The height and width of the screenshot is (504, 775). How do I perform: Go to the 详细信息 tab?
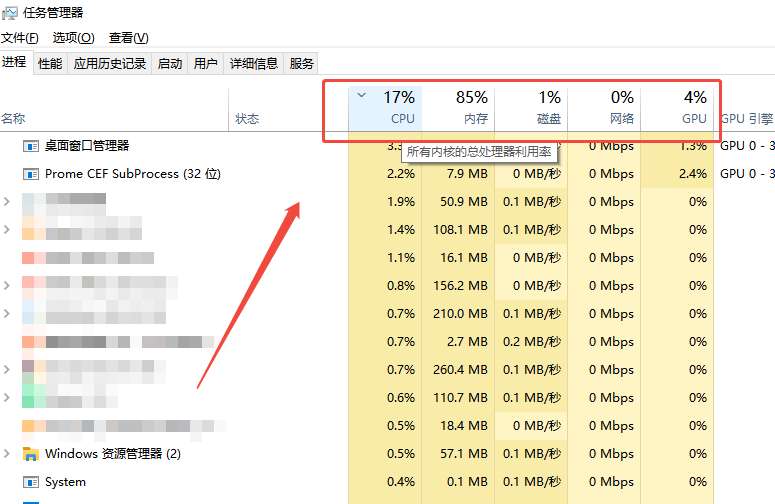click(253, 64)
